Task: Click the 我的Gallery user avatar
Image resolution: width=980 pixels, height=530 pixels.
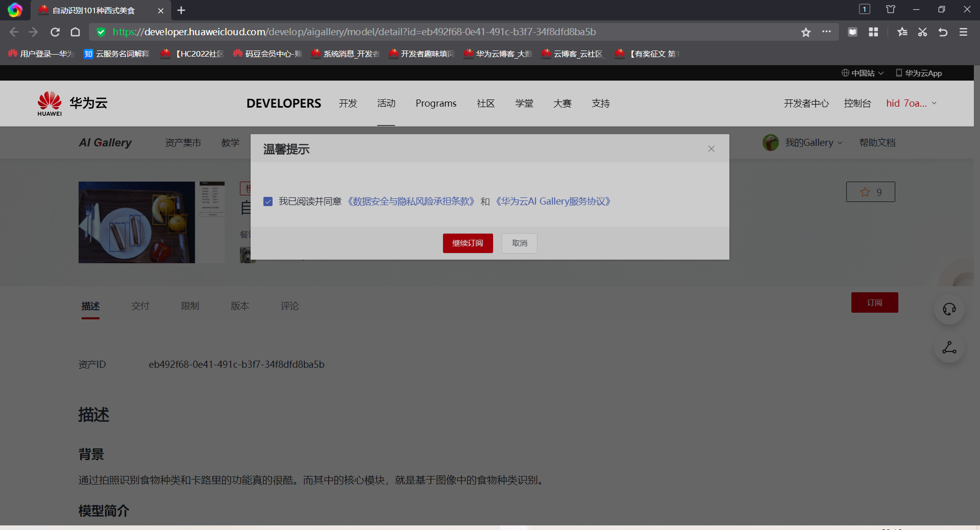Action: (x=771, y=143)
